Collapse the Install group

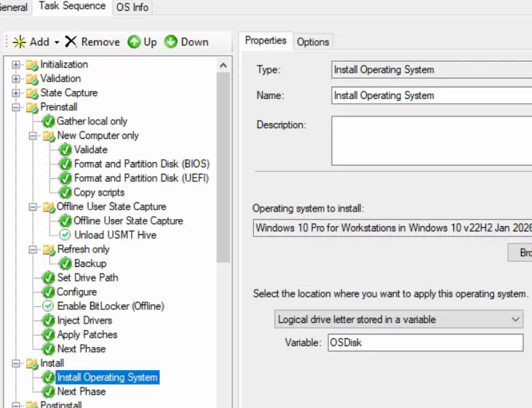(x=15, y=363)
